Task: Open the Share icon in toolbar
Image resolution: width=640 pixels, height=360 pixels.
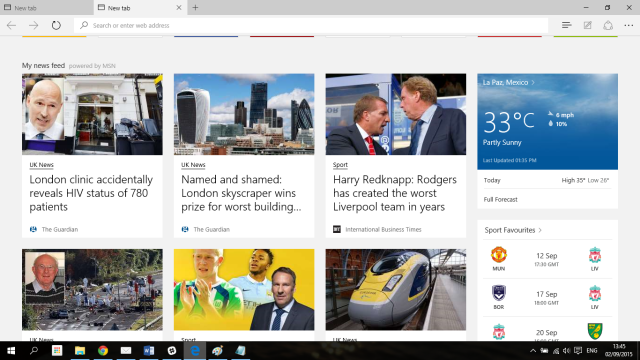Action: click(608, 25)
